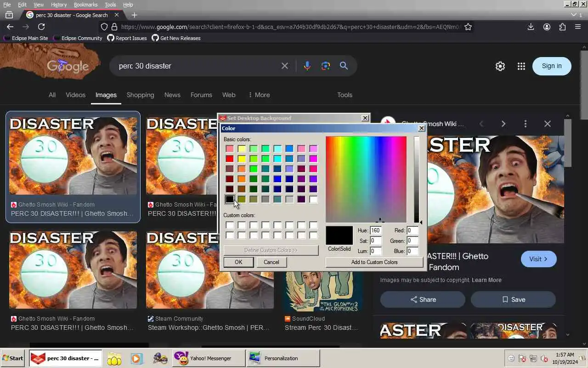The image size is (588, 368).
Task: Expand the More search filters dropdown
Action: 259,95
